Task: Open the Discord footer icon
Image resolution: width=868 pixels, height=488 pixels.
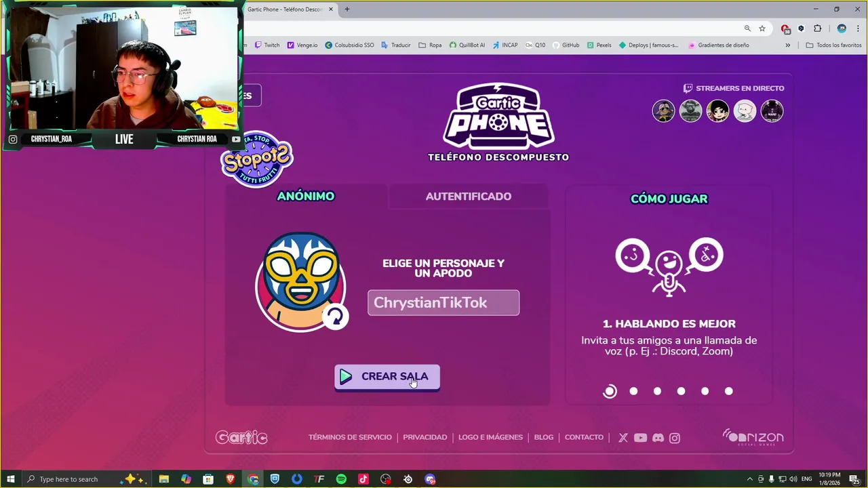Action: pyautogui.click(x=658, y=438)
